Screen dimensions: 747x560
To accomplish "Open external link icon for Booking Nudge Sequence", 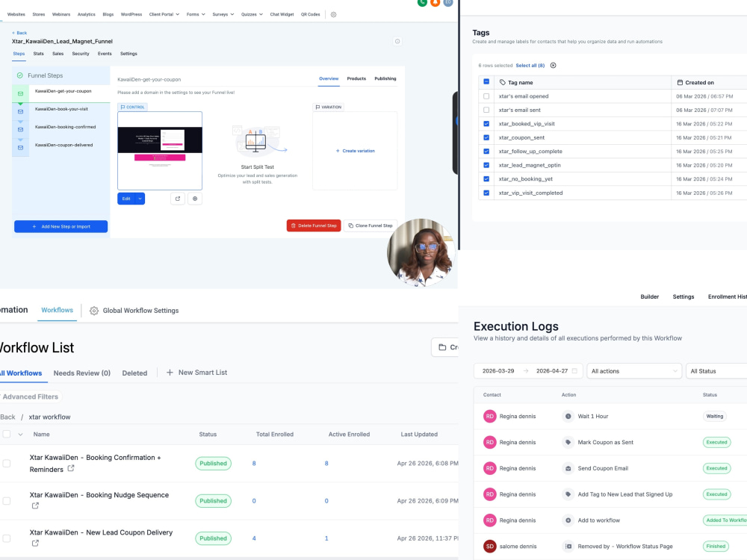I will coord(35,505).
